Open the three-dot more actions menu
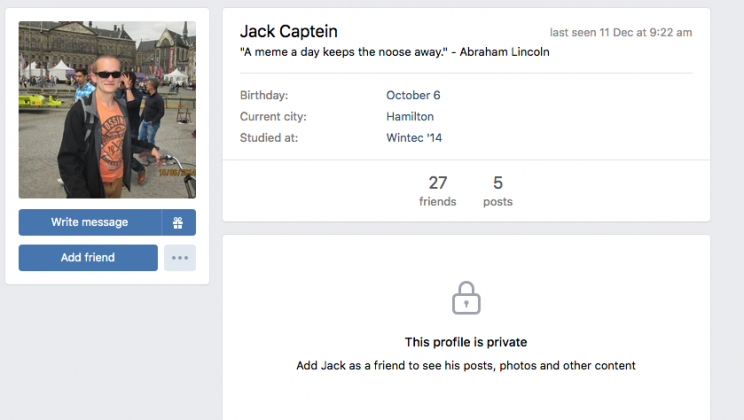The image size is (744, 420). pos(180,258)
